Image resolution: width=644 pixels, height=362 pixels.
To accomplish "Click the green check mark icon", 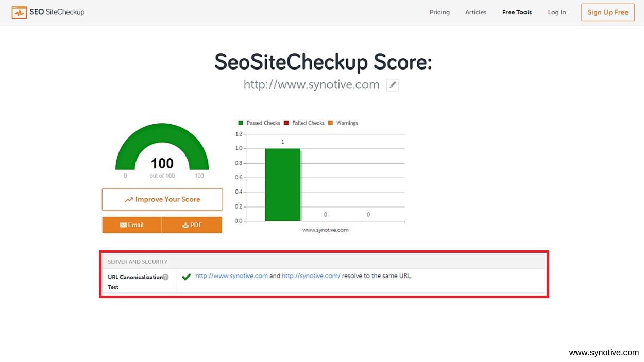I will 187,277.
